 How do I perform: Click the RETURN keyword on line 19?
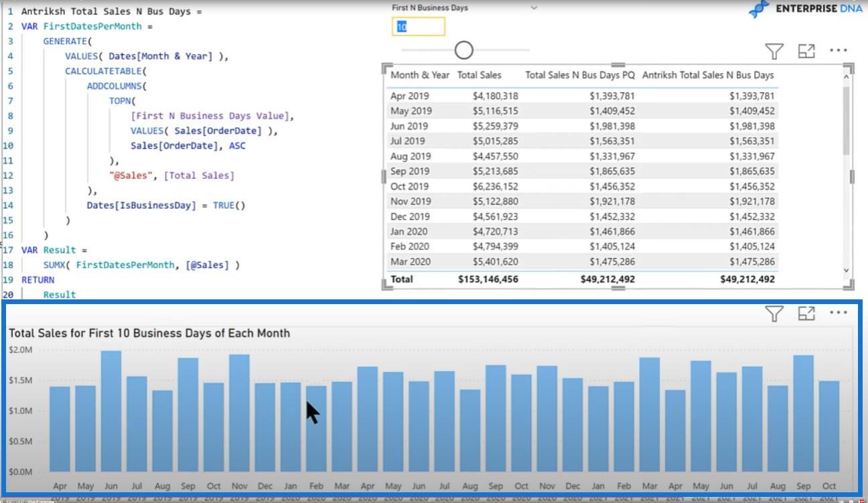(x=38, y=279)
